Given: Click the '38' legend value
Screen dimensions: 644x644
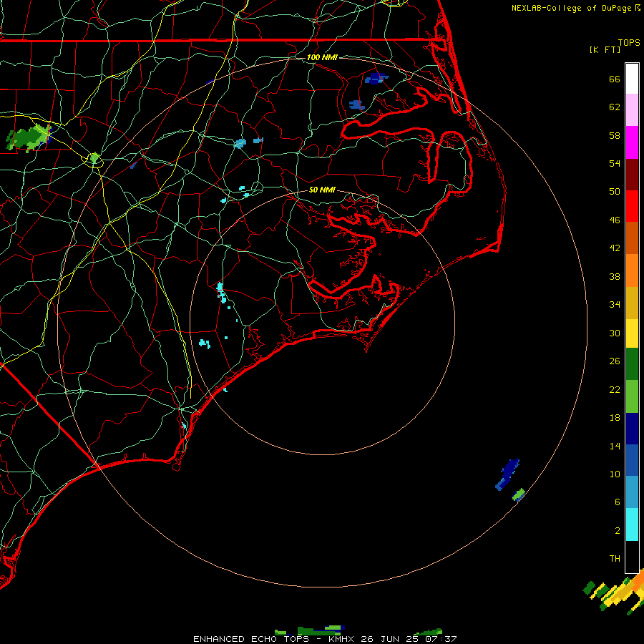Looking at the screenshot, I should [x=615, y=276].
